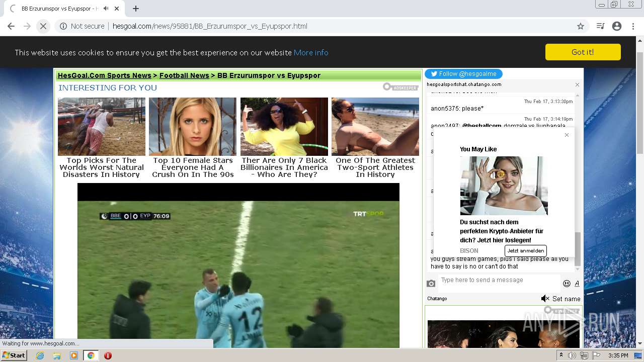
Task: Open the crypto ad image
Action: coord(504,186)
